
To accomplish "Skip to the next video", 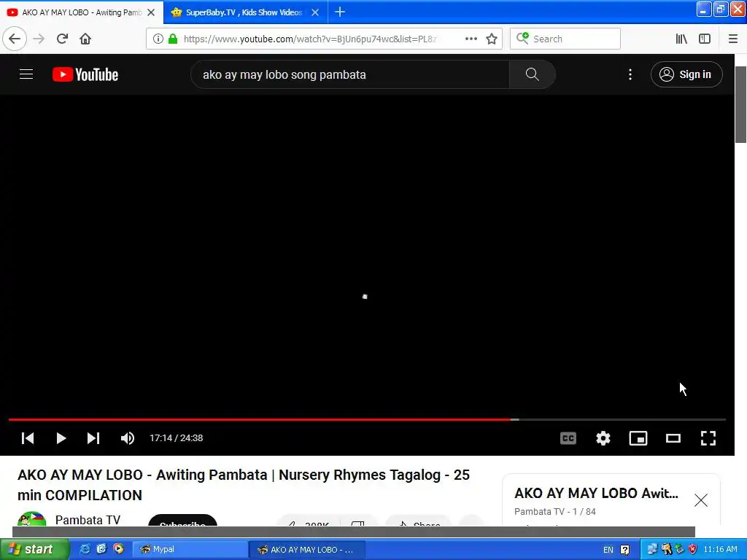I will click(93, 438).
